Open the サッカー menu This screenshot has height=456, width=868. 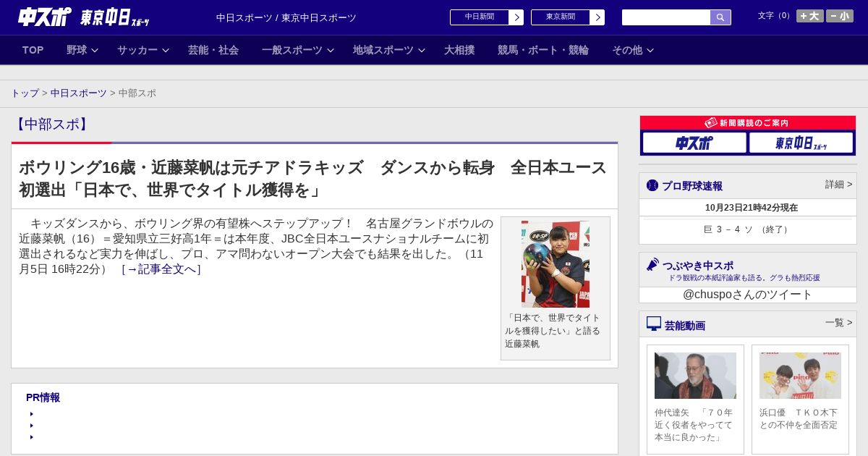coord(137,50)
